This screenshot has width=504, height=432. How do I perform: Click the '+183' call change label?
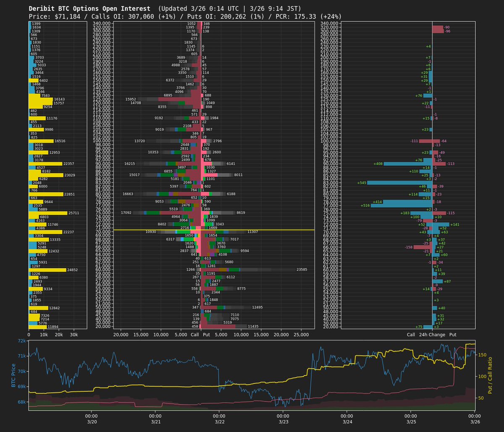[405, 213]
